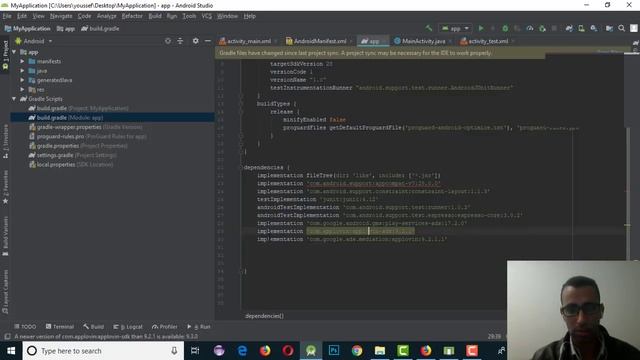Click the scroll from source target icon
Screen dimensions: 640x360
[168, 41]
